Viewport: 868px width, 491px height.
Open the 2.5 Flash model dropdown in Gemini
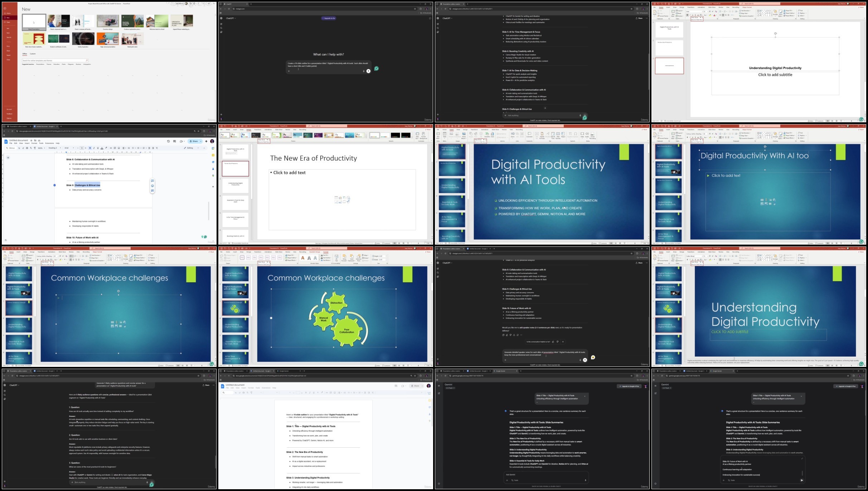(450, 388)
